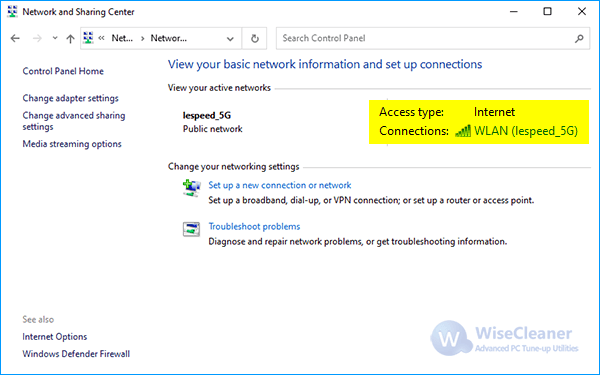Click the 'Public network' label
This screenshot has width=600, height=375.
(212, 129)
